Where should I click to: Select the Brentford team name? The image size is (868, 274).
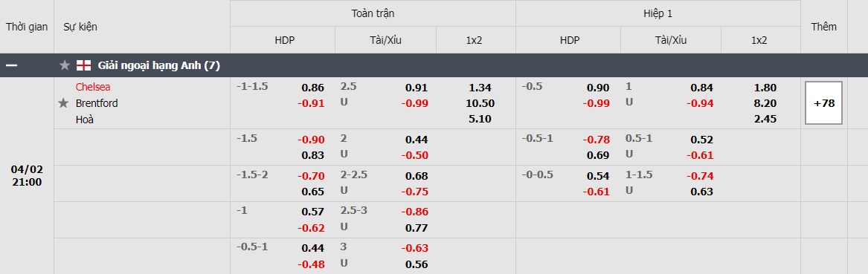pos(97,102)
